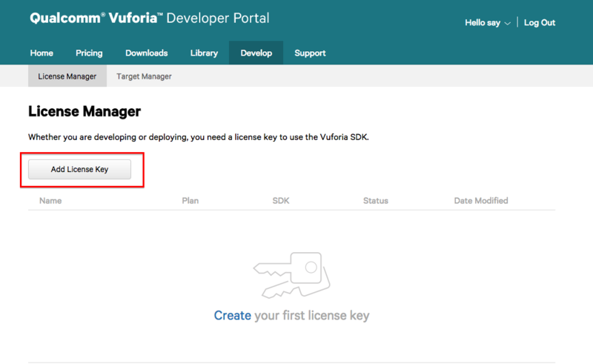Click the license key requirement description sentence
The width and height of the screenshot is (593, 364).
pyautogui.click(x=199, y=137)
